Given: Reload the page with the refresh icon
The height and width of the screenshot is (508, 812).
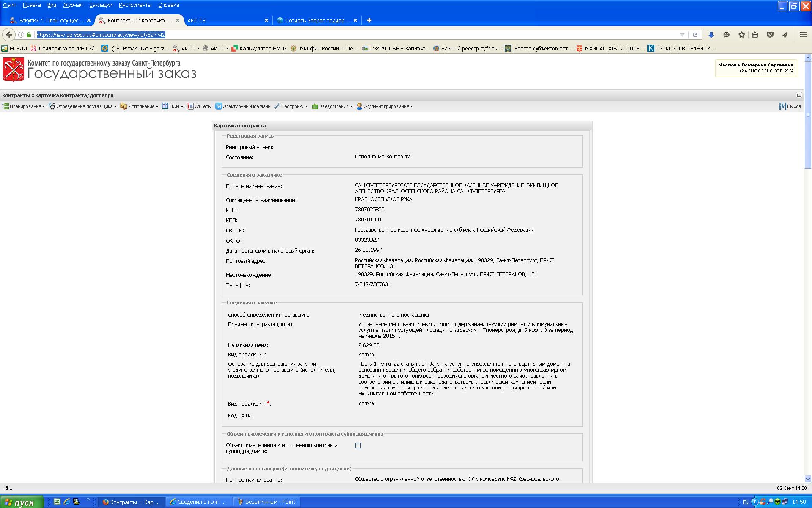Looking at the screenshot, I should click(x=695, y=35).
